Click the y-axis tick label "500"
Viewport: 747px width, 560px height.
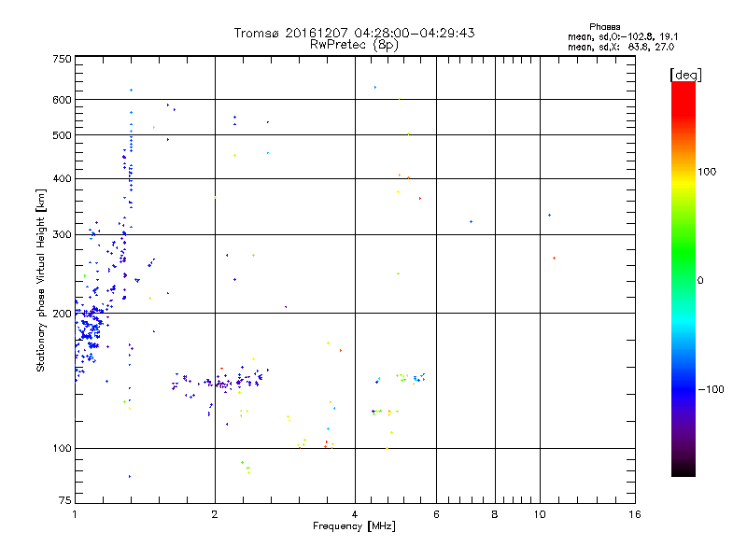coord(62,135)
